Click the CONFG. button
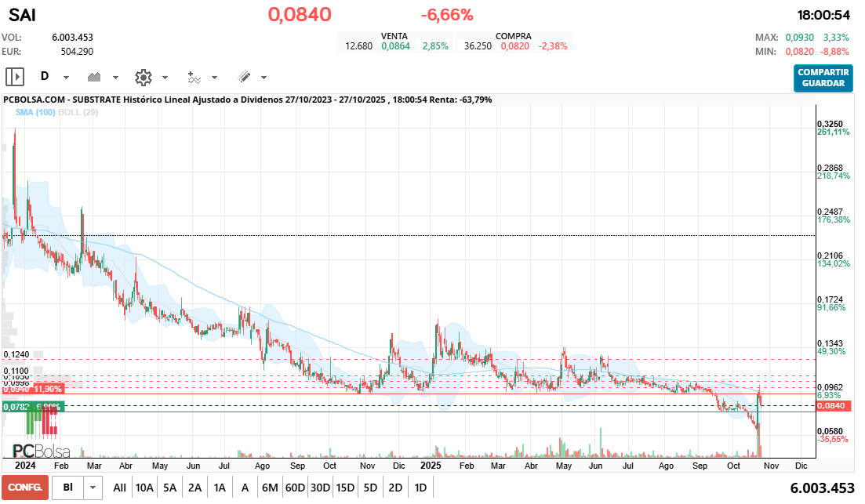 26,487
